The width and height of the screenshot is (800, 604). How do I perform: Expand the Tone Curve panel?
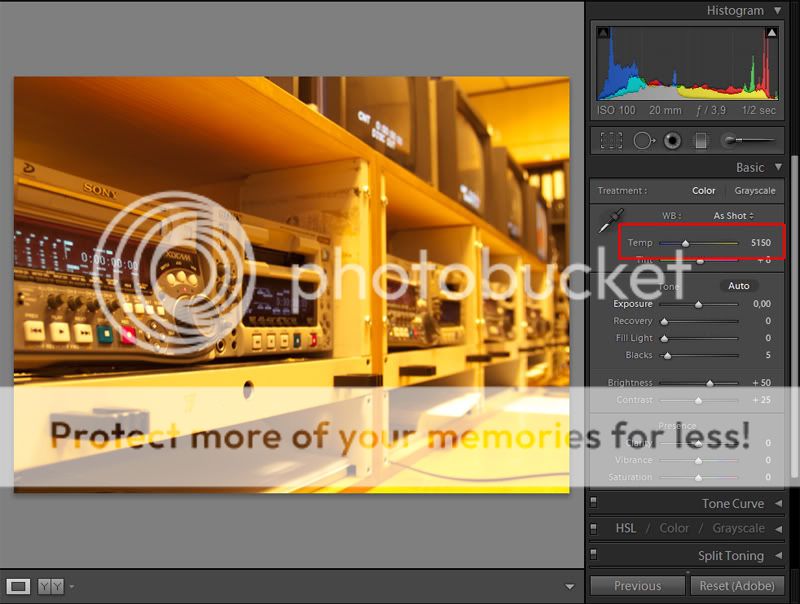(x=779, y=504)
